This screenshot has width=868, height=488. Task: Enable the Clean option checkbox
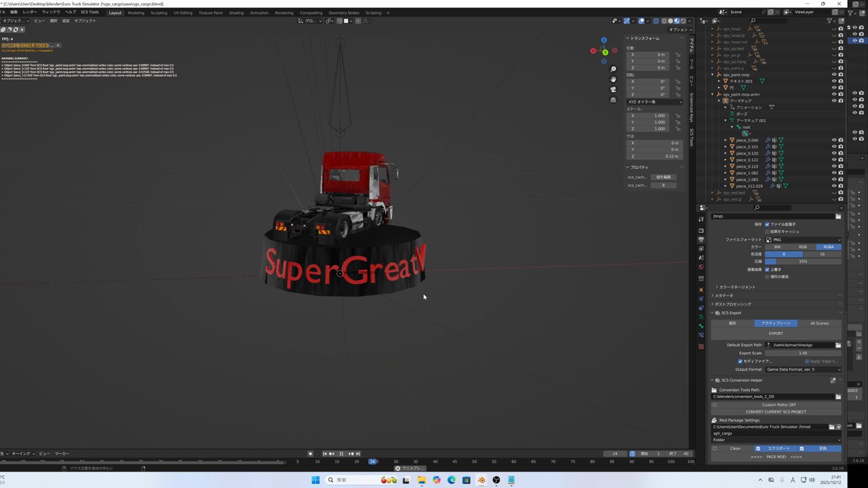(715, 448)
